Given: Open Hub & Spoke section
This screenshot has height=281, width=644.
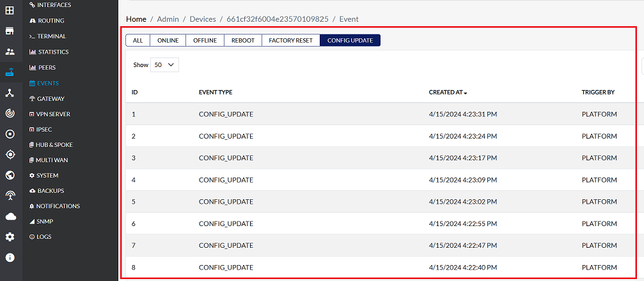Looking at the screenshot, I should point(51,145).
